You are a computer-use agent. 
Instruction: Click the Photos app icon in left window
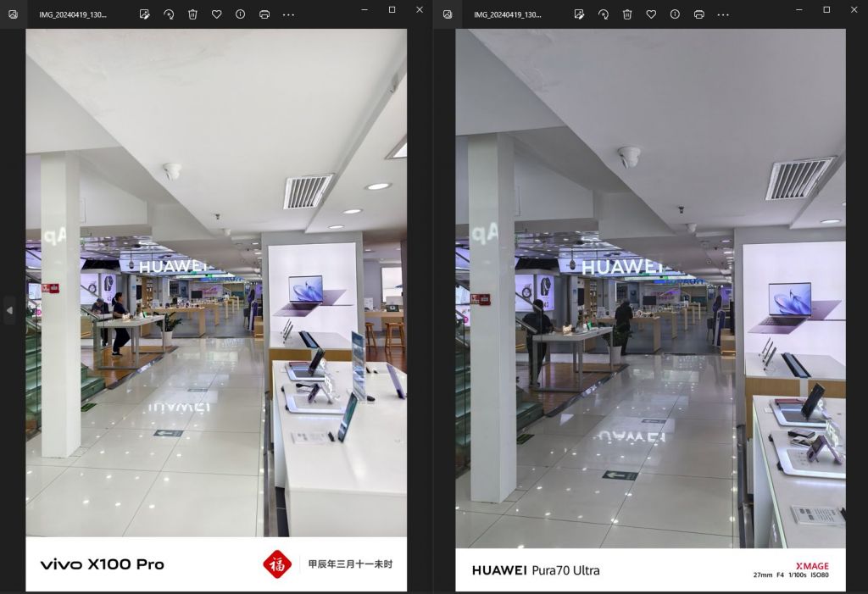[x=14, y=14]
